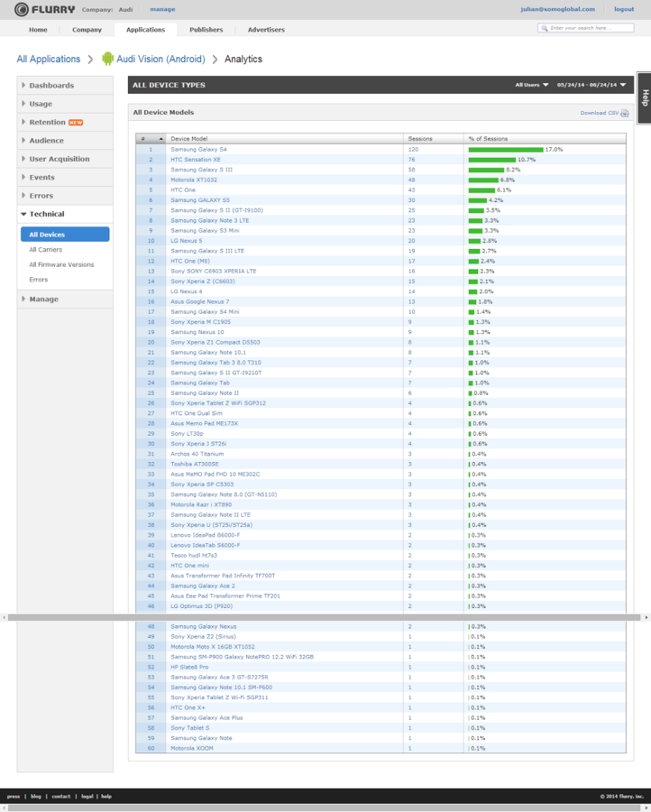Click the blog footer link

(x=36, y=797)
